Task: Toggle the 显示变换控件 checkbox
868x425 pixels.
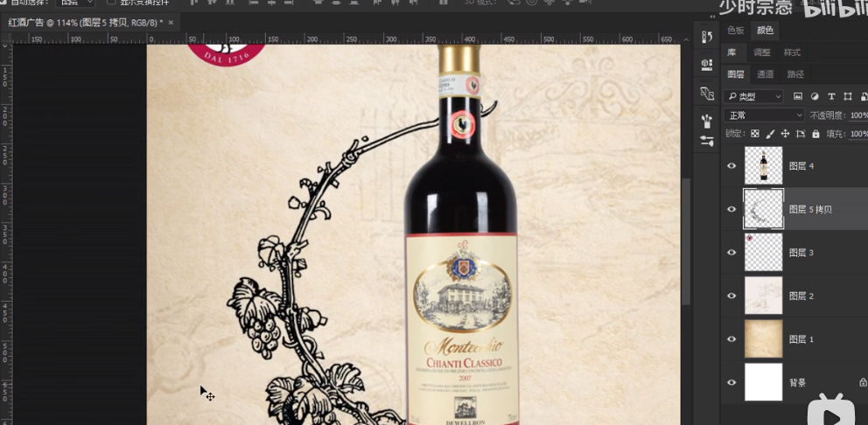Action: click(x=110, y=3)
